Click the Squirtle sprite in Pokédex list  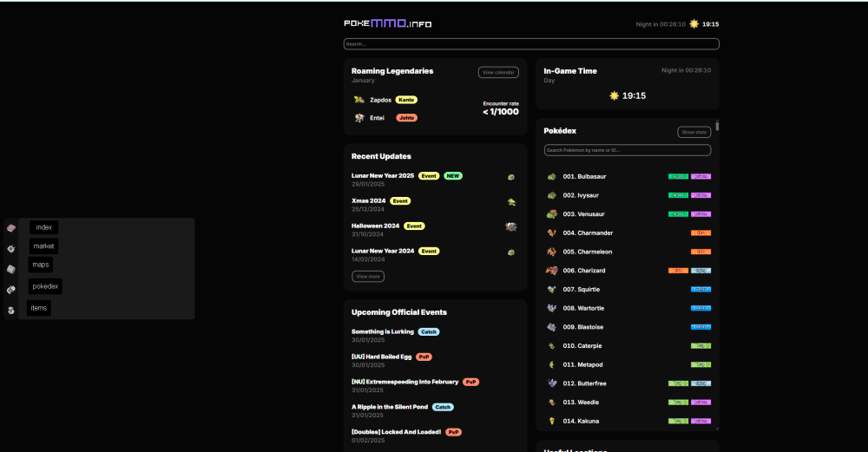(551, 290)
